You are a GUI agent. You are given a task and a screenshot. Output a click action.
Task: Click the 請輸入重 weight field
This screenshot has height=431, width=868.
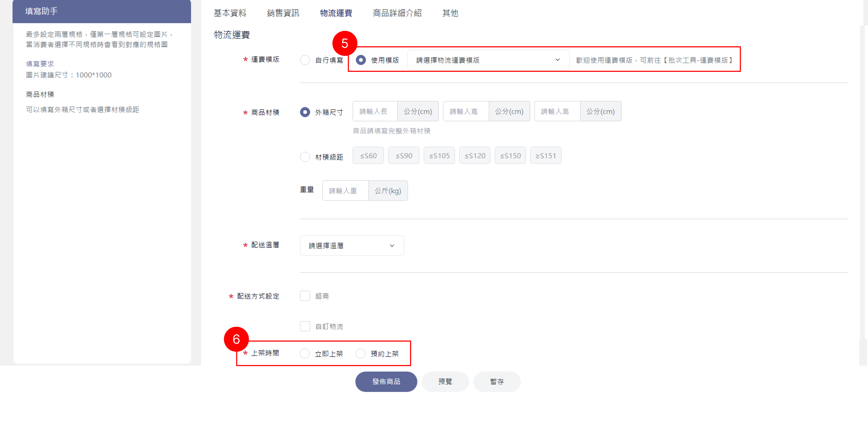(345, 191)
